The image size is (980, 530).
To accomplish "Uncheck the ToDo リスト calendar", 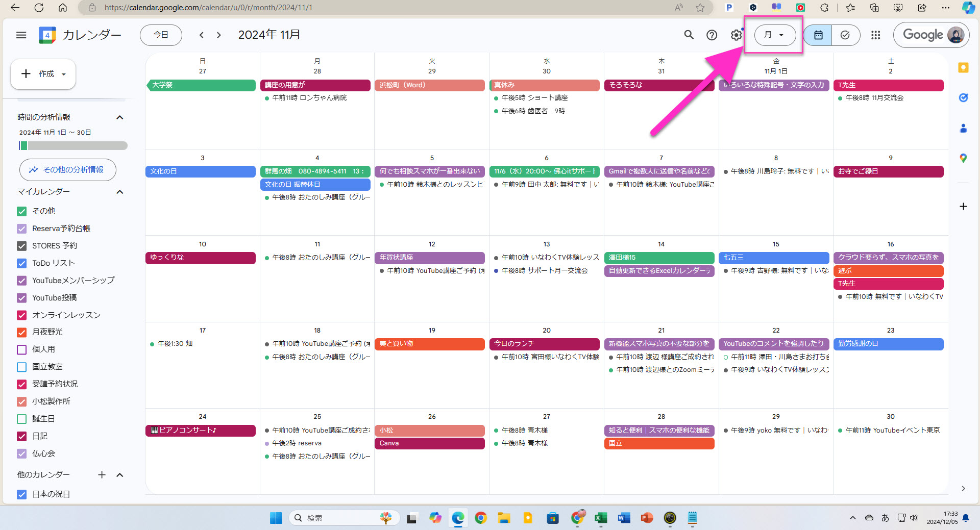I will click(x=21, y=263).
